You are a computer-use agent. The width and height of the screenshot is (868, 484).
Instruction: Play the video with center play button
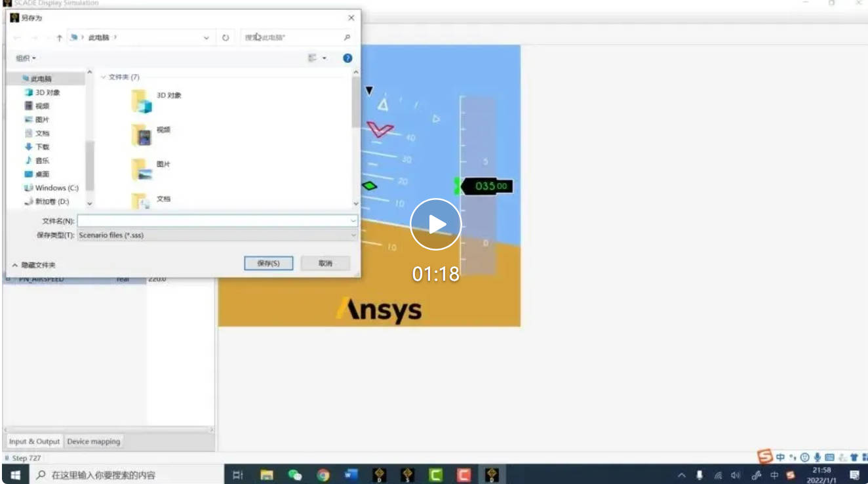(436, 224)
